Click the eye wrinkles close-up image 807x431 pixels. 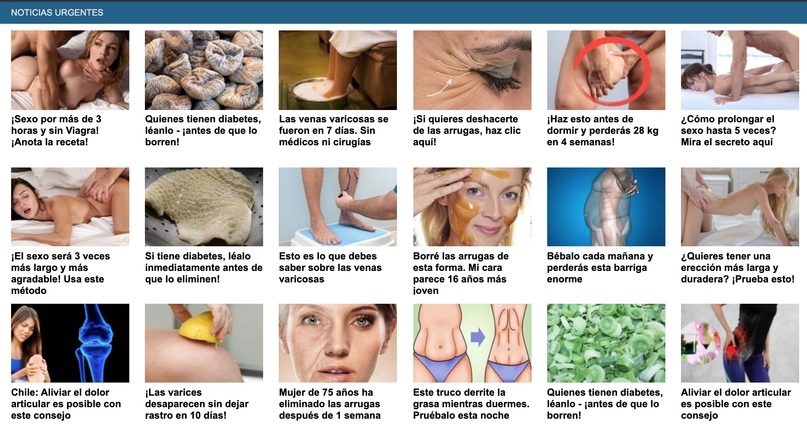coord(472,70)
